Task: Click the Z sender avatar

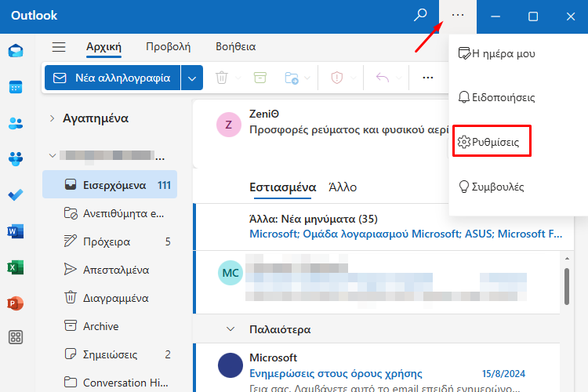Action: [229, 125]
